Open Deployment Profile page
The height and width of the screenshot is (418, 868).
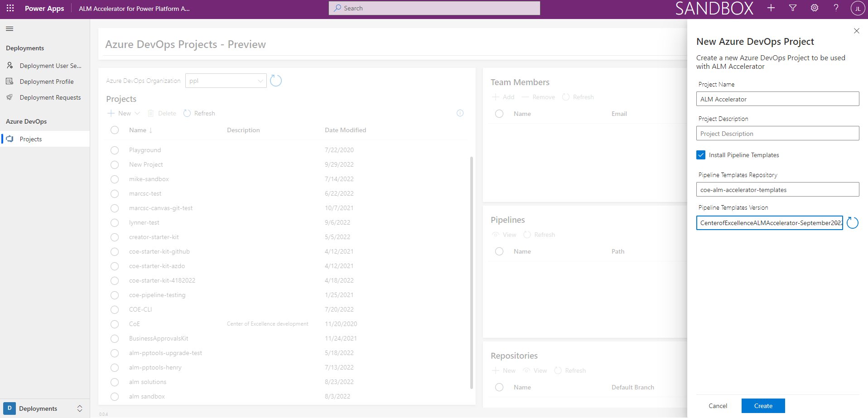[x=45, y=82]
